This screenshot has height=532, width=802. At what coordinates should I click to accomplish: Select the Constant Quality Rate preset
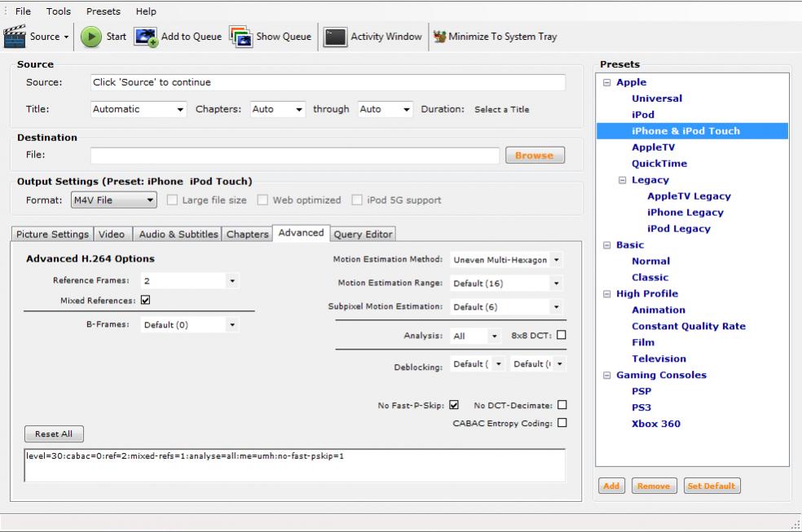point(689,326)
